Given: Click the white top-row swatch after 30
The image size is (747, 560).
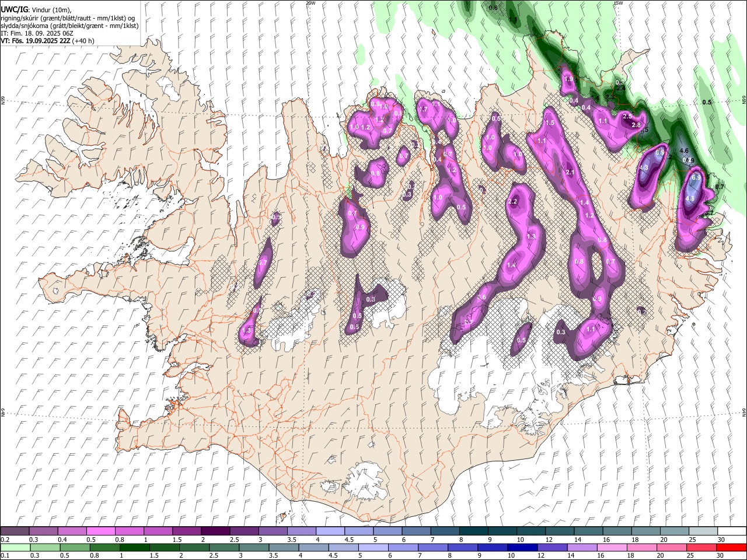Looking at the screenshot, I should (x=731, y=531).
